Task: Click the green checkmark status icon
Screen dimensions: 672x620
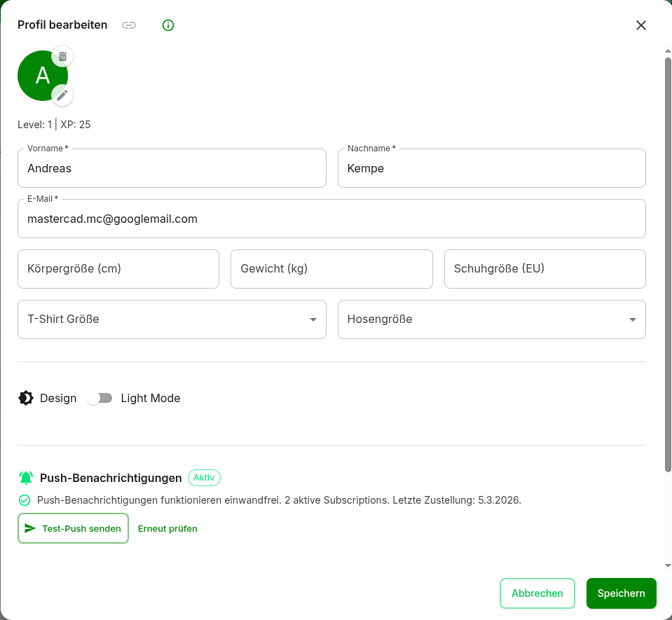Action: pyautogui.click(x=25, y=500)
